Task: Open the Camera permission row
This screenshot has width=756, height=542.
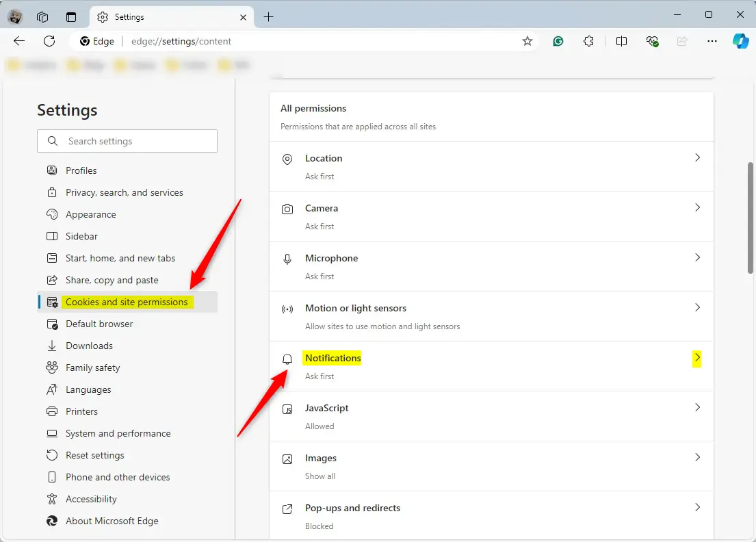Action: pos(491,216)
